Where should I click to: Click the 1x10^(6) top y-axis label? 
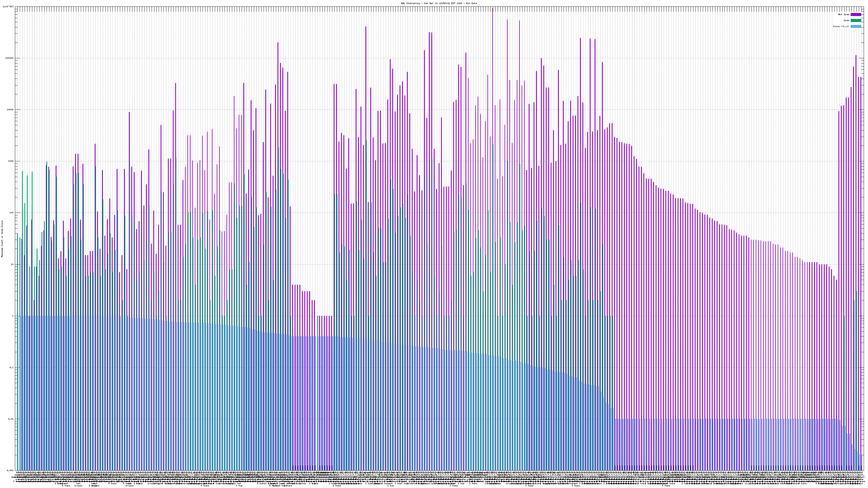[x=8, y=7]
